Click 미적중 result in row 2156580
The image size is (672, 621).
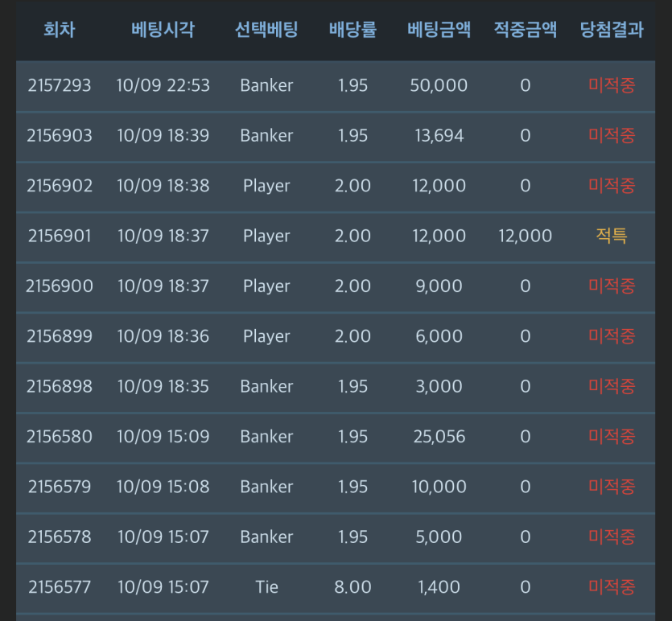click(x=612, y=437)
